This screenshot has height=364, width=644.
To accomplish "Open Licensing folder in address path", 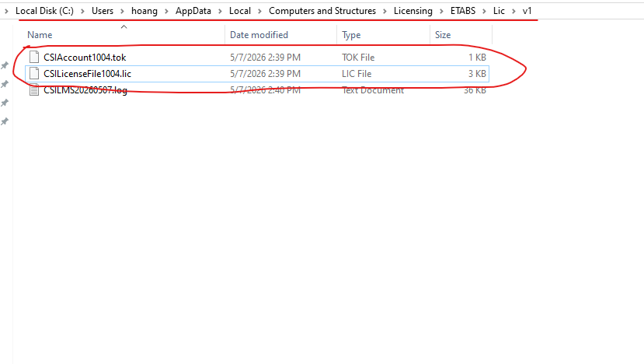I will point(413,11).
